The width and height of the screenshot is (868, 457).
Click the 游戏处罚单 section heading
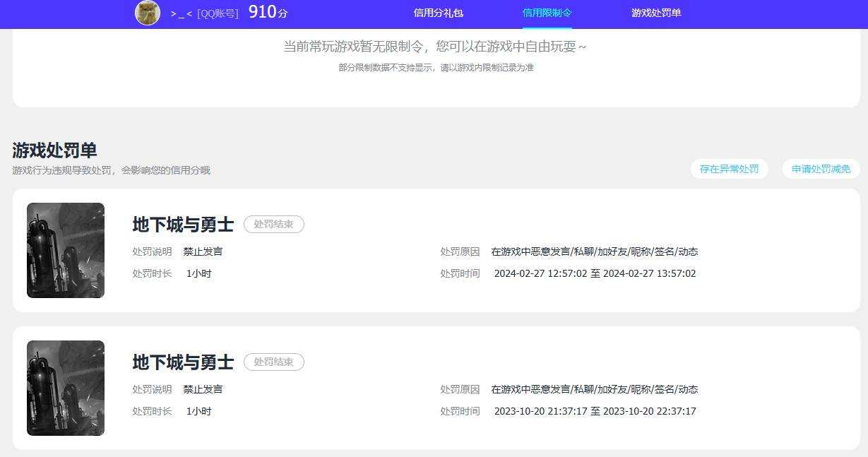tap(54, 150)
